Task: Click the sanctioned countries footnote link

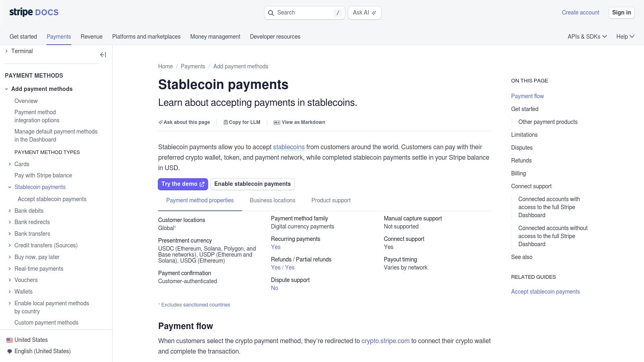Action: 206,304
